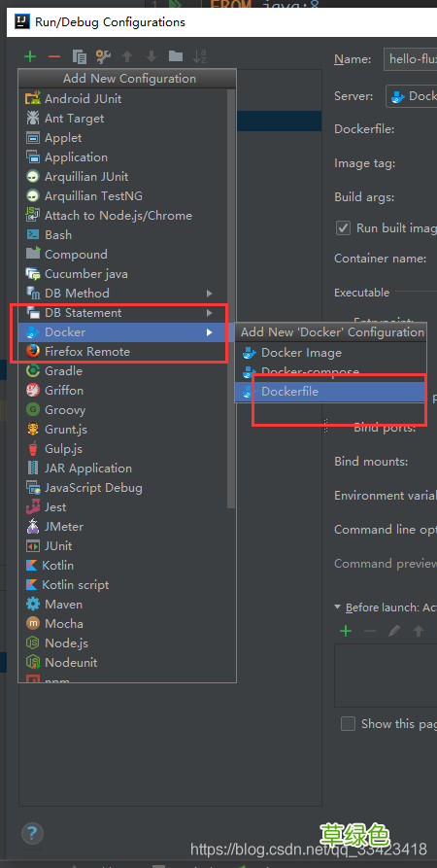Toggle the Show this page checkbox
437x868 pixels.
348,723
